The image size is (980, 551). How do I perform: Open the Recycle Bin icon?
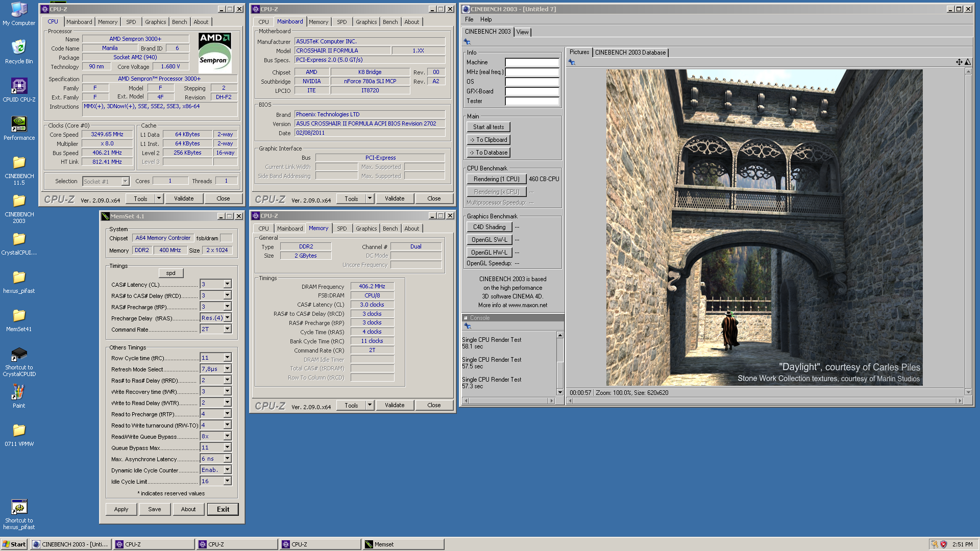19,52
